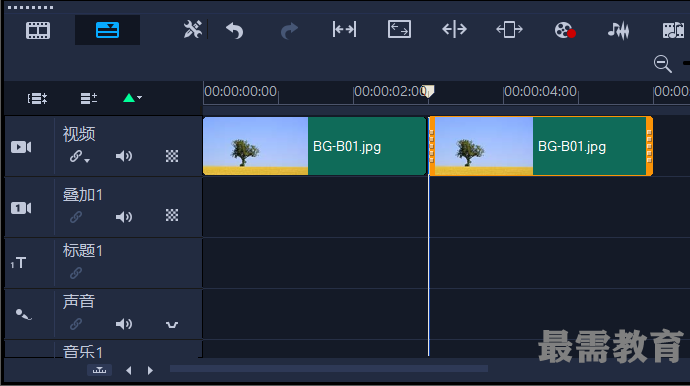The image size is (690, 386).
Task: Open the customize toolbar tools icon
Action: coord(192,29)
